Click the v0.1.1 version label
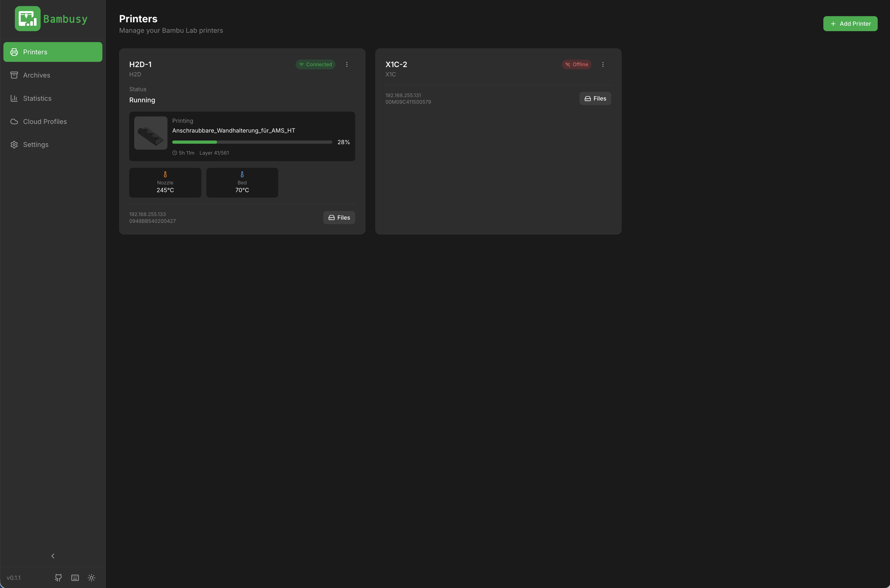 [x=13, y=578]
